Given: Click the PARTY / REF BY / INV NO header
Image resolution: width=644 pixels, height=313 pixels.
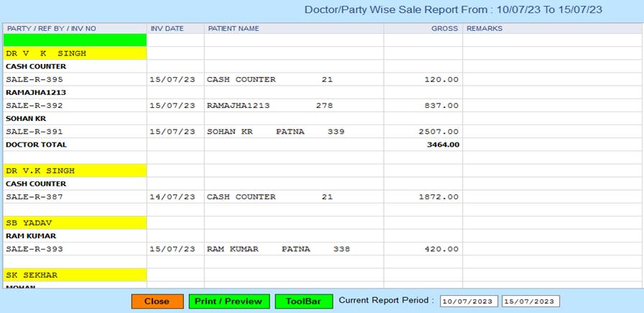Looking at the screenshot, I should [51, 29].
